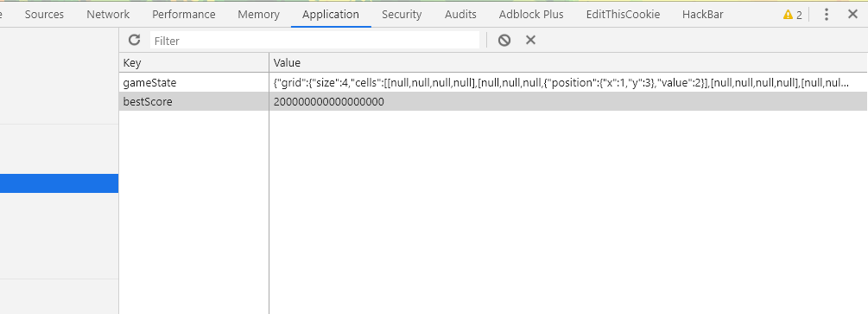Clear all storage entries with the circle-slash icon
868x314 pixels.
[504, 40]
